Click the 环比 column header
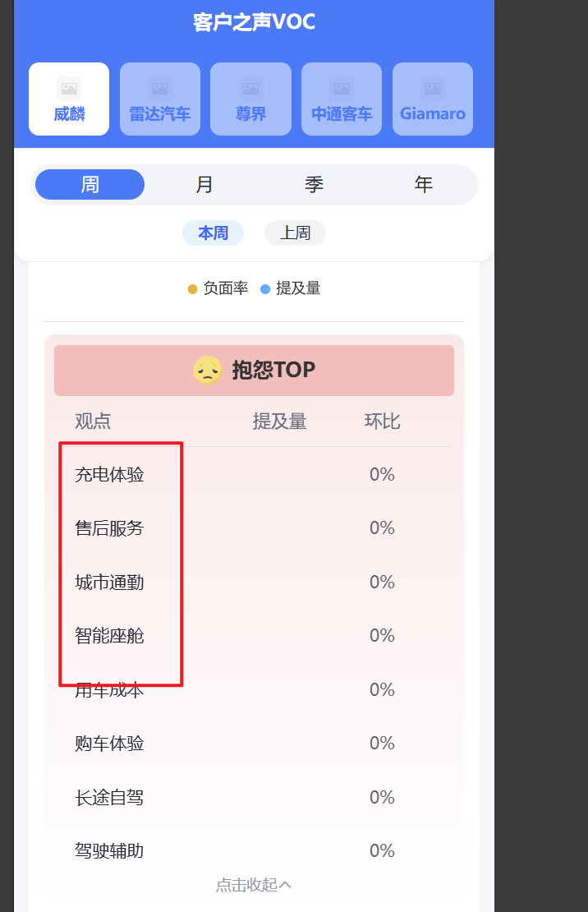 click(382, 421)
